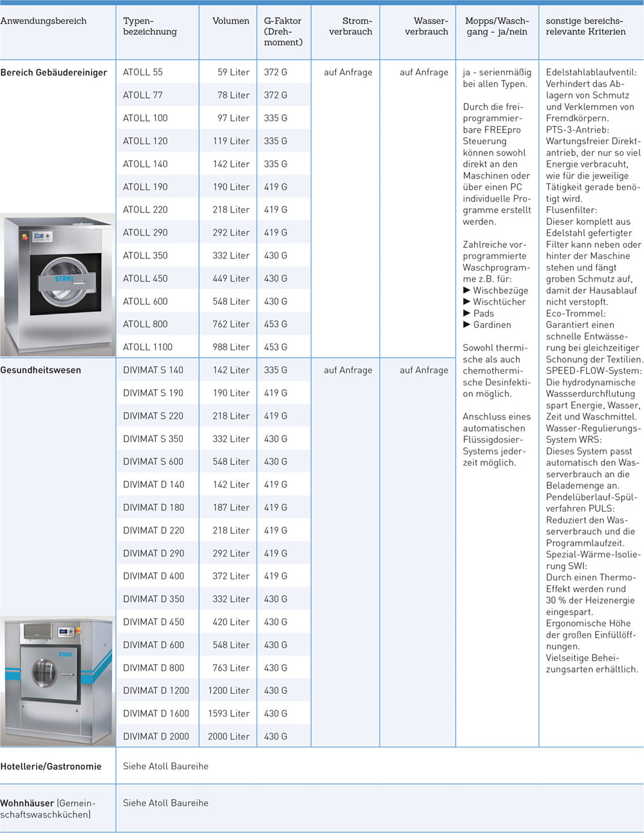The height and width of the screenshot is (833, 644).
Task: Click the Wischtücher bullet item
Action: (x=495, y=302)
